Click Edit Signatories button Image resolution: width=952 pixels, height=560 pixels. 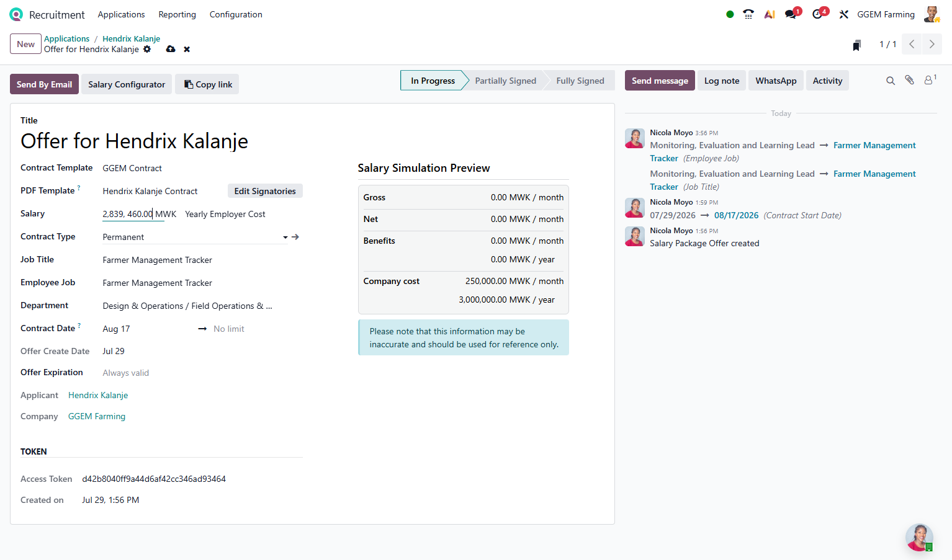coord(265,191)
